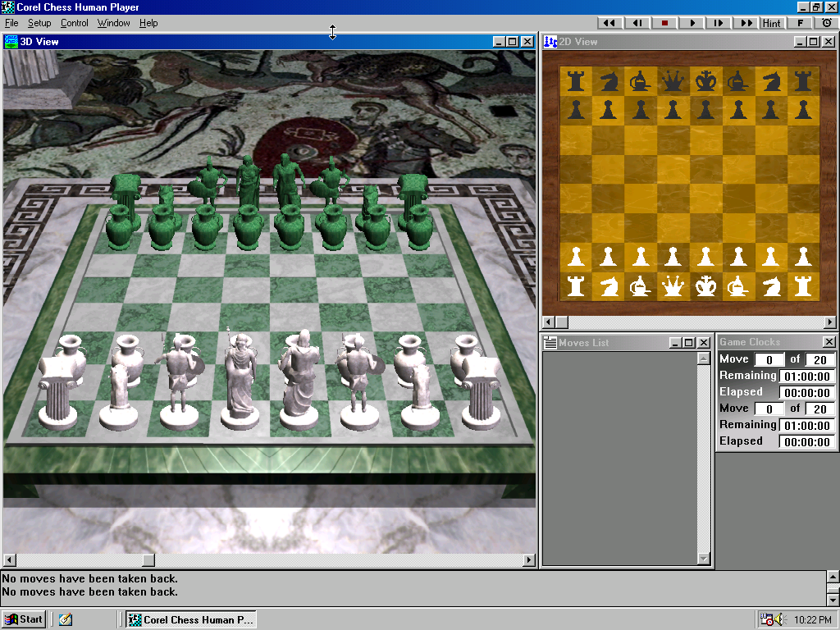Click the system tray volume icon
The width and height of the screenshot is (840, 630).
(779, 619)
